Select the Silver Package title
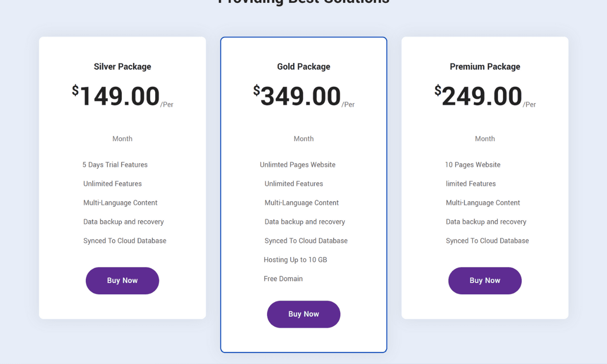 [122, 67]
